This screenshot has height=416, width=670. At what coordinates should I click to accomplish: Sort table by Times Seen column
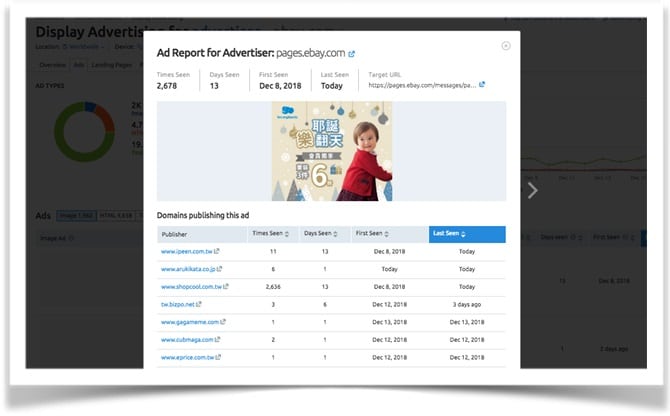tap(273, 234)
